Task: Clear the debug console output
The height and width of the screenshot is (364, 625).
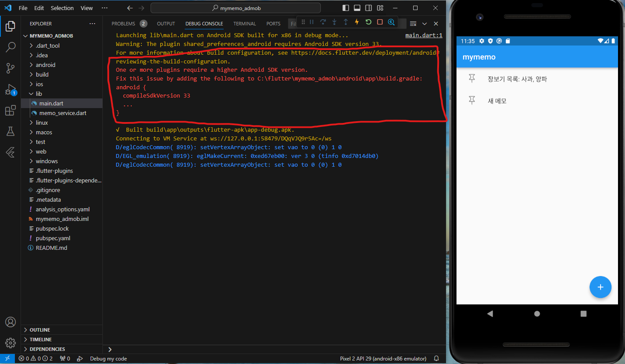Action: coord(413,24)
